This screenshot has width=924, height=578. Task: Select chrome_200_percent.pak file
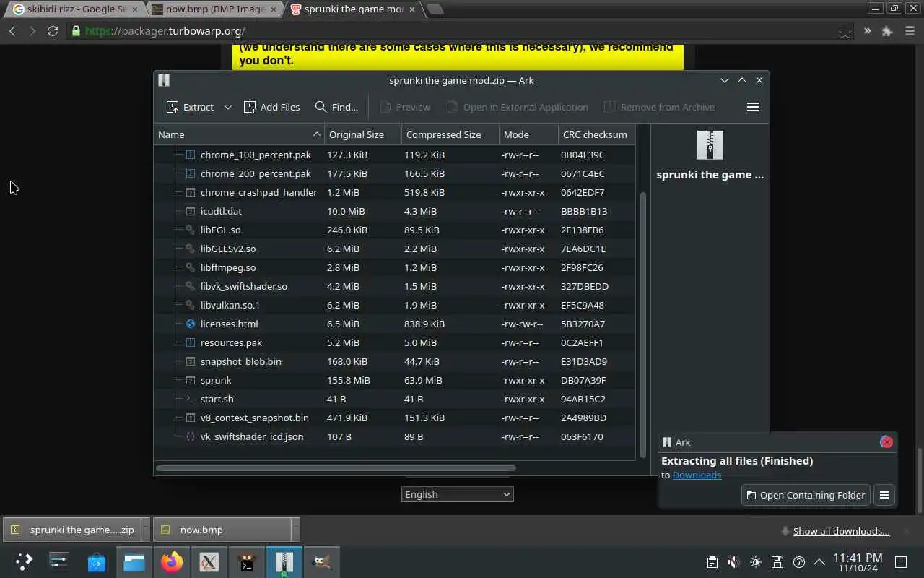(x=395, y=173)
